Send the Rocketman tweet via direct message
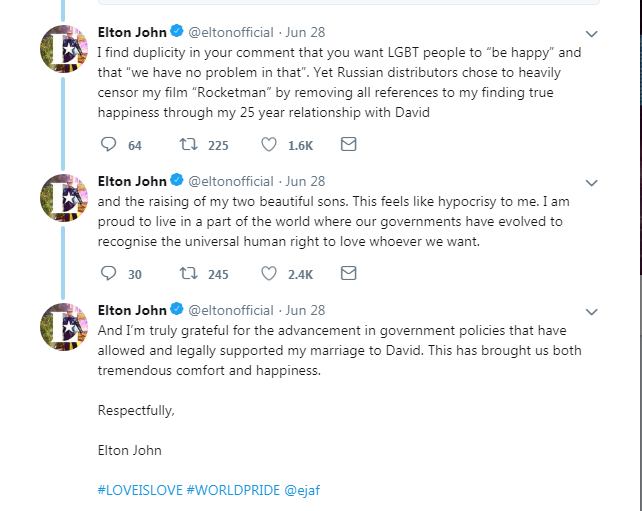642x511 pixels. tap(348, 144)
